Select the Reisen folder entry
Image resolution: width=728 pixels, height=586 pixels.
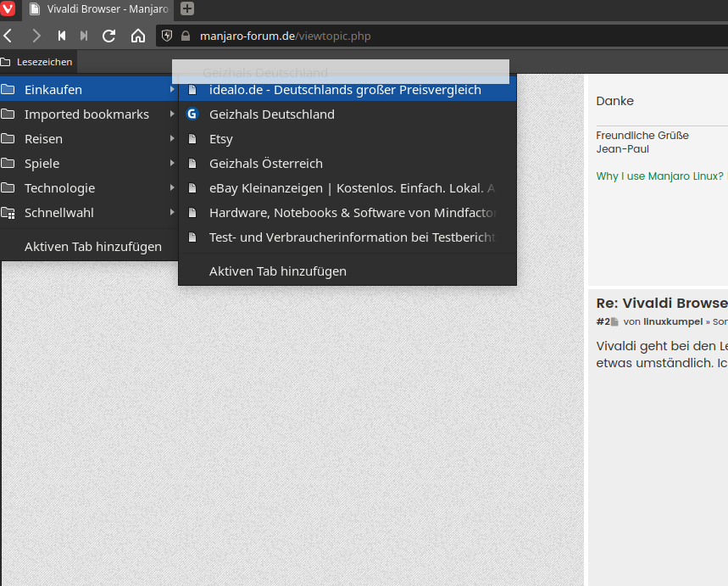pyautogui.click(x=89, y=139)
